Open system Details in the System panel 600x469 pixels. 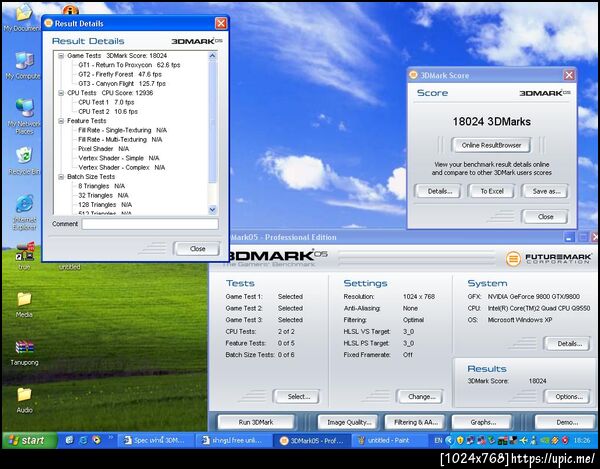pyautogui.click(x=569, y=344)
